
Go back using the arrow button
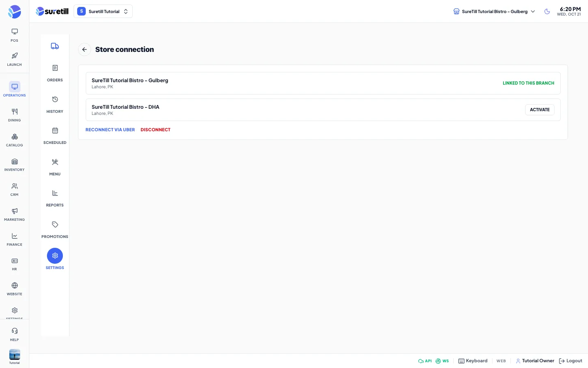point(85,49)
